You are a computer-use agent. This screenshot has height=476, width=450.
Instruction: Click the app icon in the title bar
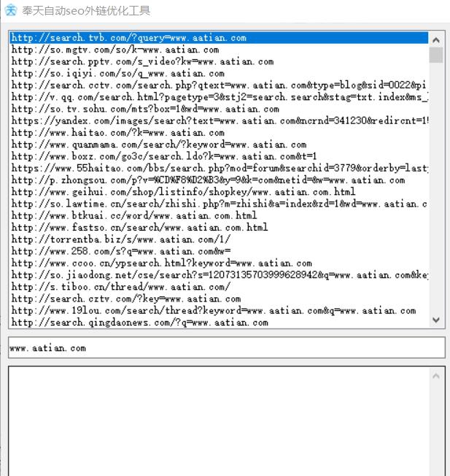click(11, 10)
